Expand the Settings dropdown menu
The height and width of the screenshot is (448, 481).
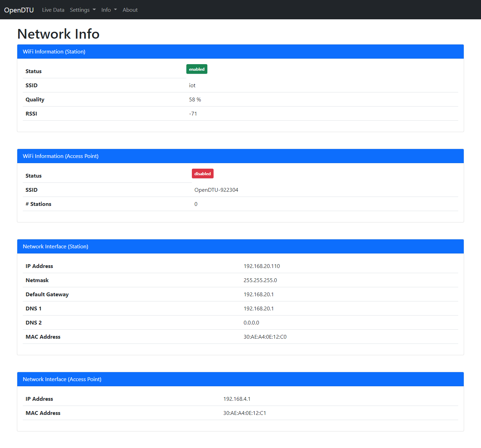[82, 10]
